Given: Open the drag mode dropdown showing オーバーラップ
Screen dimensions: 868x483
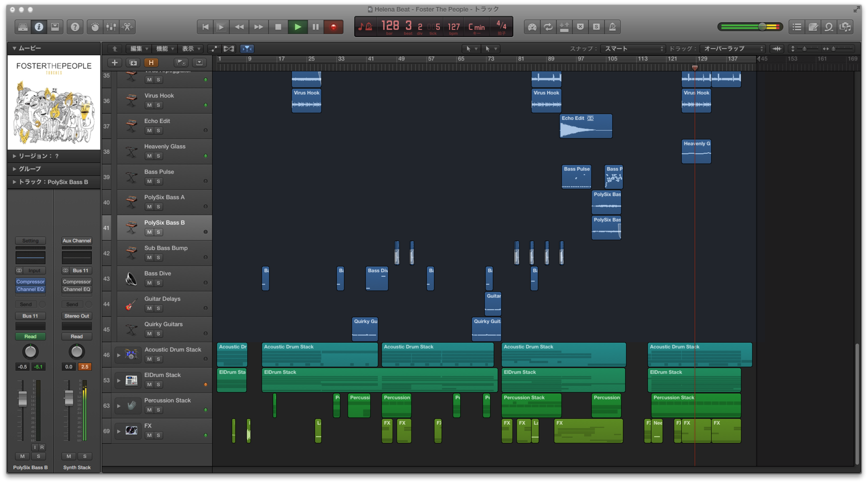Looking at the screenshot, I should click(x=731, y=48).
